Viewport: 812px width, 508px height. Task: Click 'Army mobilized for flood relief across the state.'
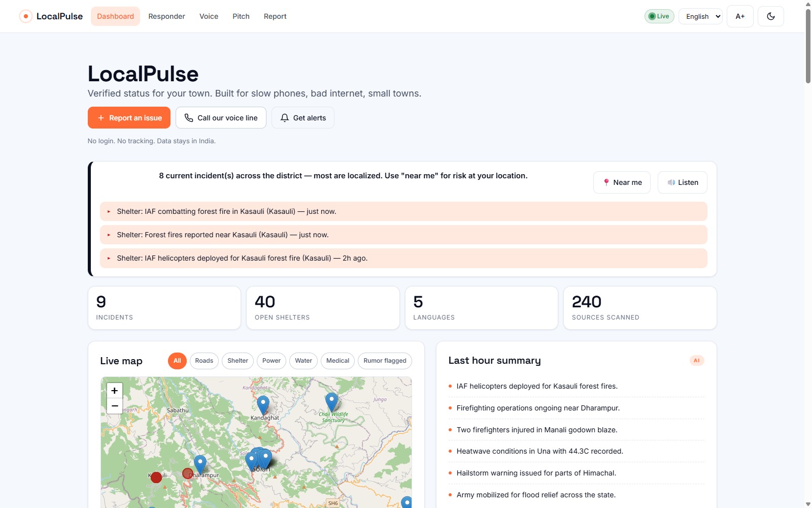[x=536, y=495]
